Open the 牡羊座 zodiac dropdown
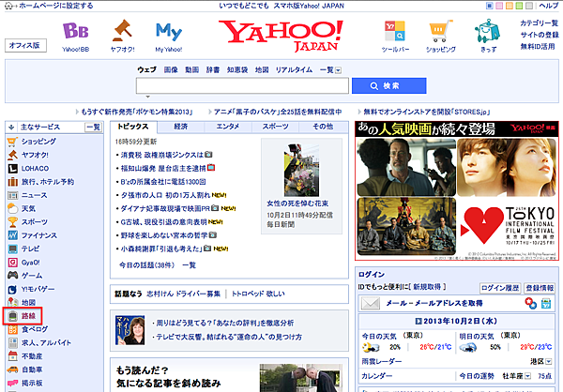The width and height of the screenshot is (563, 392). coord(527,376)
